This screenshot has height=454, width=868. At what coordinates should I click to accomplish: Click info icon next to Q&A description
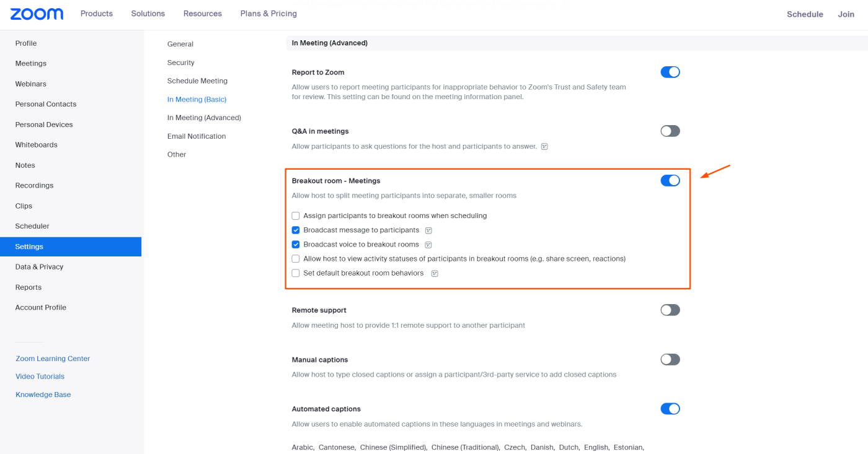544,147
